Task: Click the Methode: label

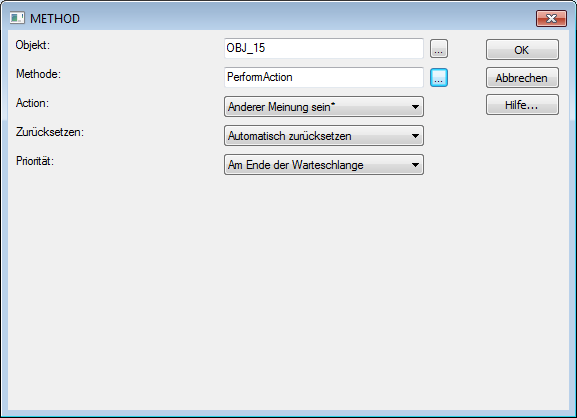Action: point(38,74)
